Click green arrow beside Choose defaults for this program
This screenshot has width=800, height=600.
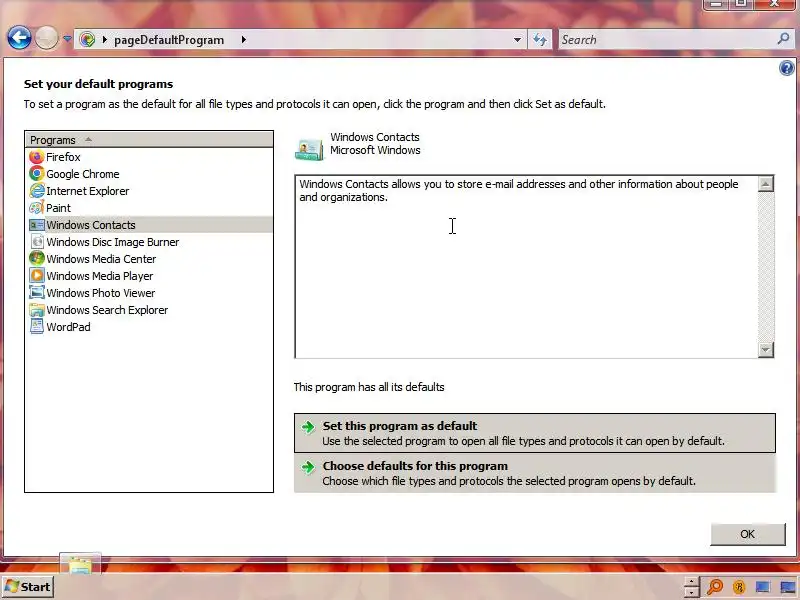[308, 467]
